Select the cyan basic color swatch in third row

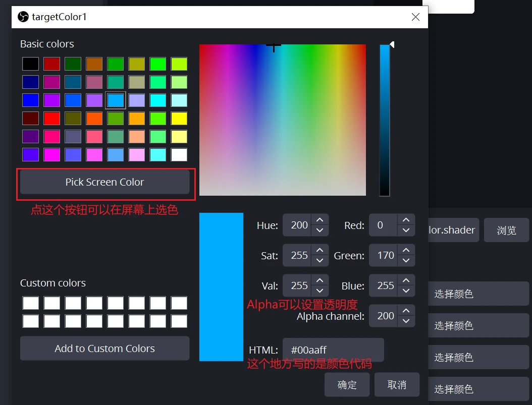click(158, 100)
